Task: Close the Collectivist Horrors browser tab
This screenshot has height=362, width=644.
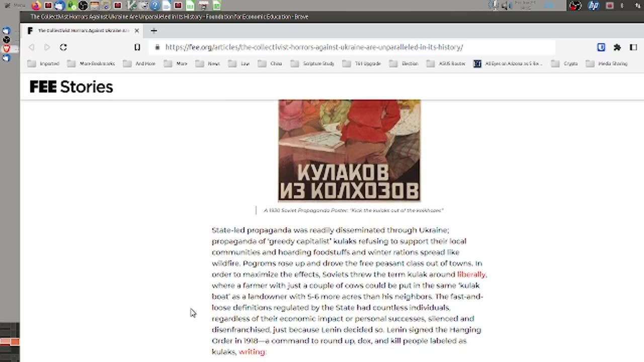Action: 136,31
